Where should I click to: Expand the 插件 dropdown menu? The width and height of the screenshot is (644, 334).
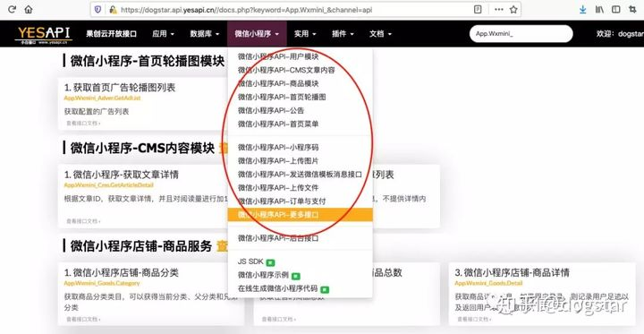343,34
